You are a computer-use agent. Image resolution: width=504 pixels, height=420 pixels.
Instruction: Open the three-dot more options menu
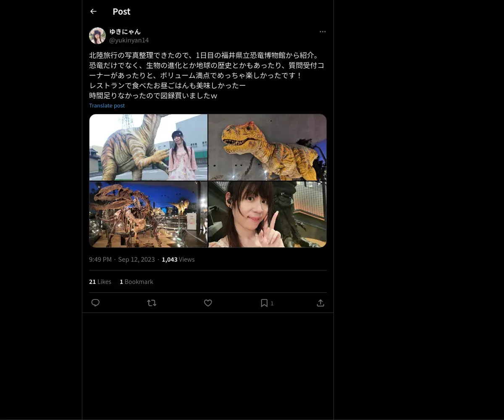(x=323, y=31)
